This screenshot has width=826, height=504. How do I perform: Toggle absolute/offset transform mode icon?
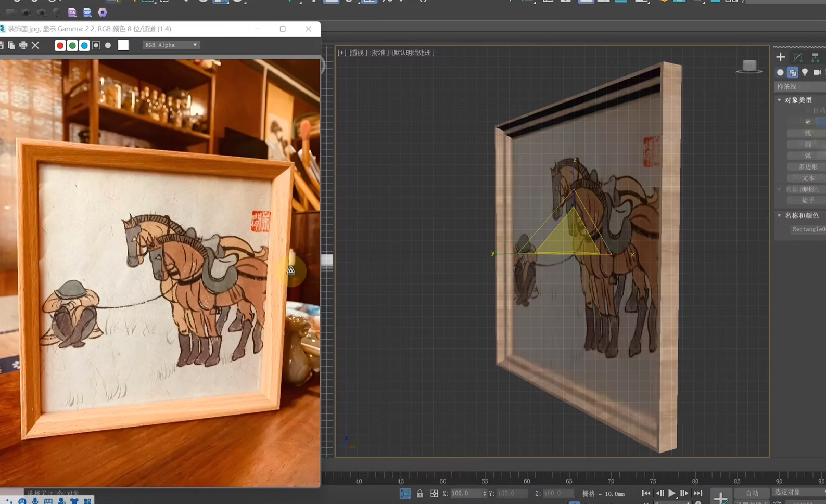434,494
